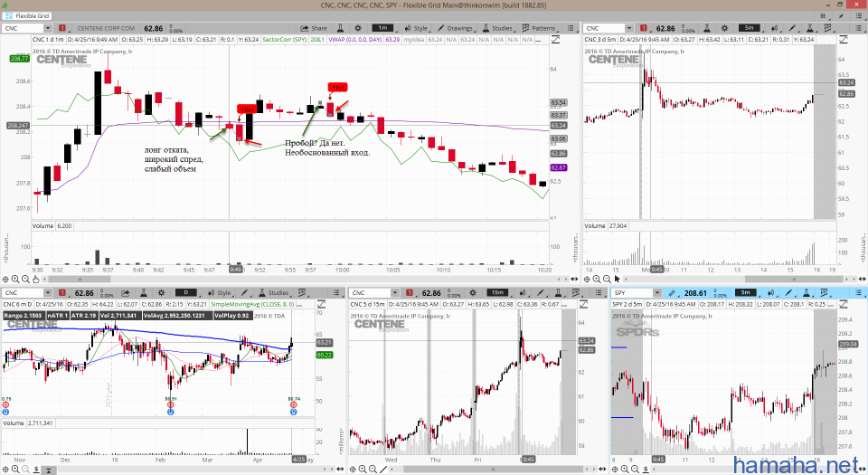Open chart settings gear in main chart
Screen dimensions: 868x475
358,28
